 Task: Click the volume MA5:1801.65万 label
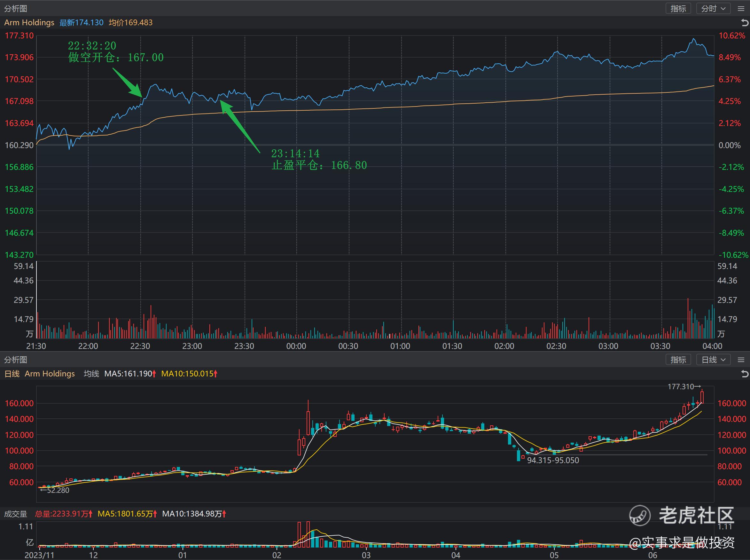[x=127, y=514]
